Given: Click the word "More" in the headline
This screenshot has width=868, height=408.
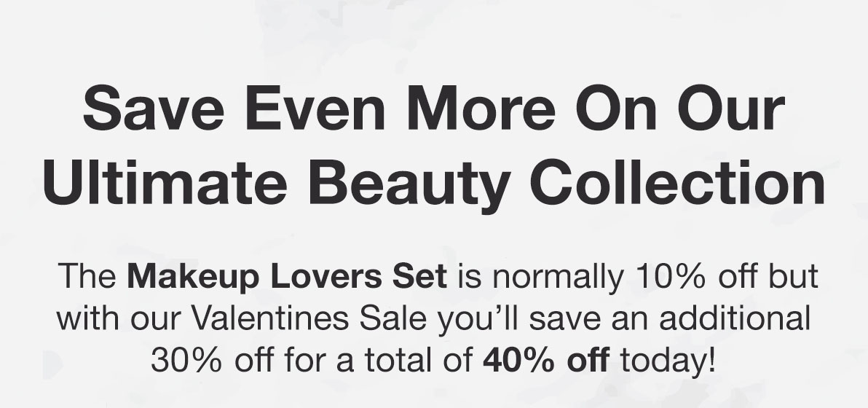Looking at the screenshot, I should (481, 108).
